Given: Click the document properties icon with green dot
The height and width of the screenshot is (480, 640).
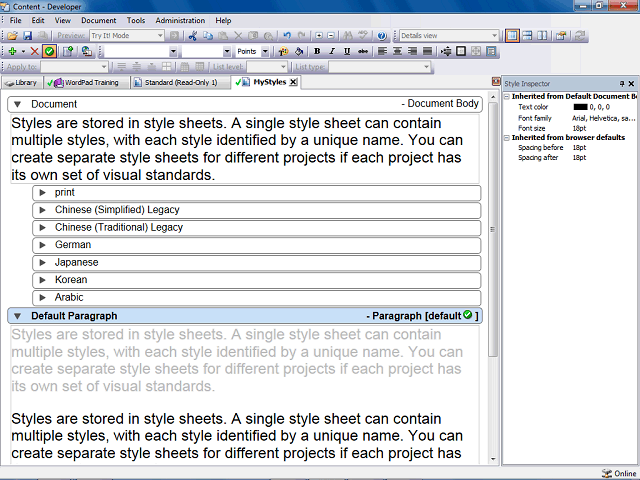Looking at the screenshot, I should (68, 51).
